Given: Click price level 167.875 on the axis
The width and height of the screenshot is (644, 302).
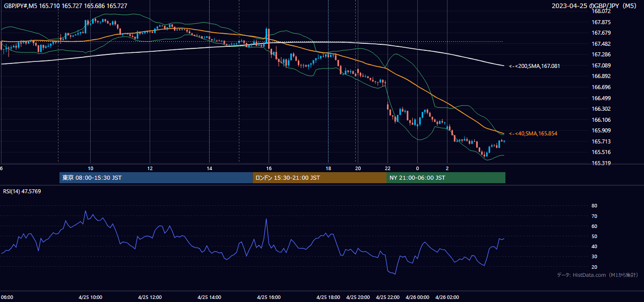Looking at the screenshot, I should [x=601, y=22].
